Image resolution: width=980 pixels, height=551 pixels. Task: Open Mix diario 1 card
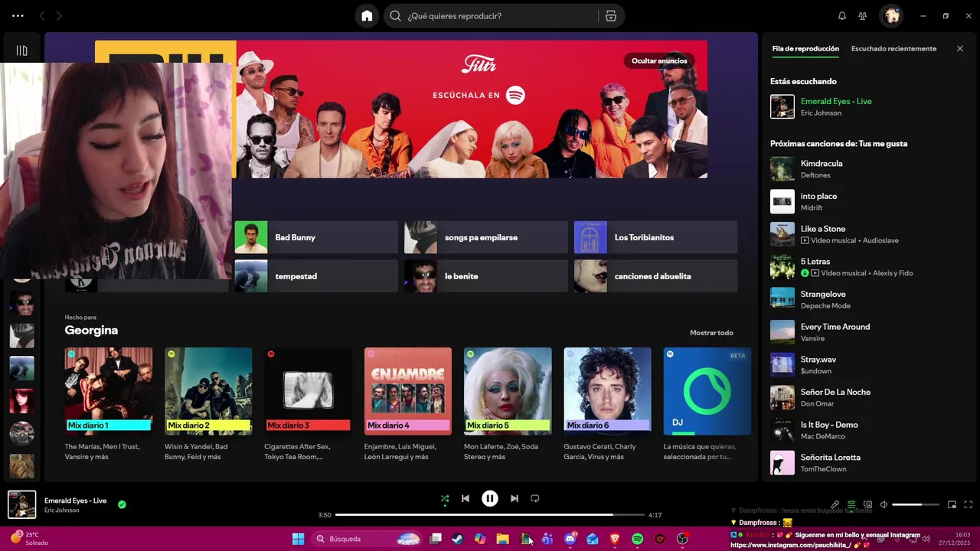[x=109, y=404]
